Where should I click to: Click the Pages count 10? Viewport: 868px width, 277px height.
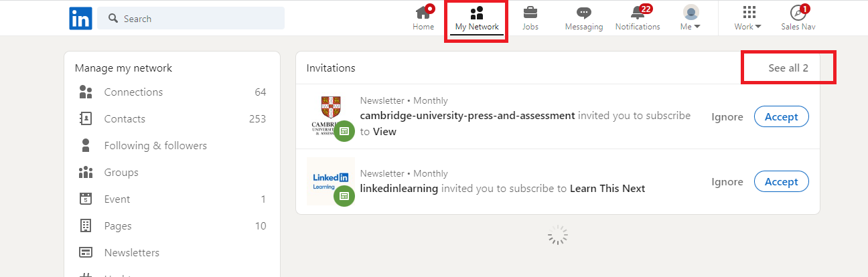(x=261, y=226)
